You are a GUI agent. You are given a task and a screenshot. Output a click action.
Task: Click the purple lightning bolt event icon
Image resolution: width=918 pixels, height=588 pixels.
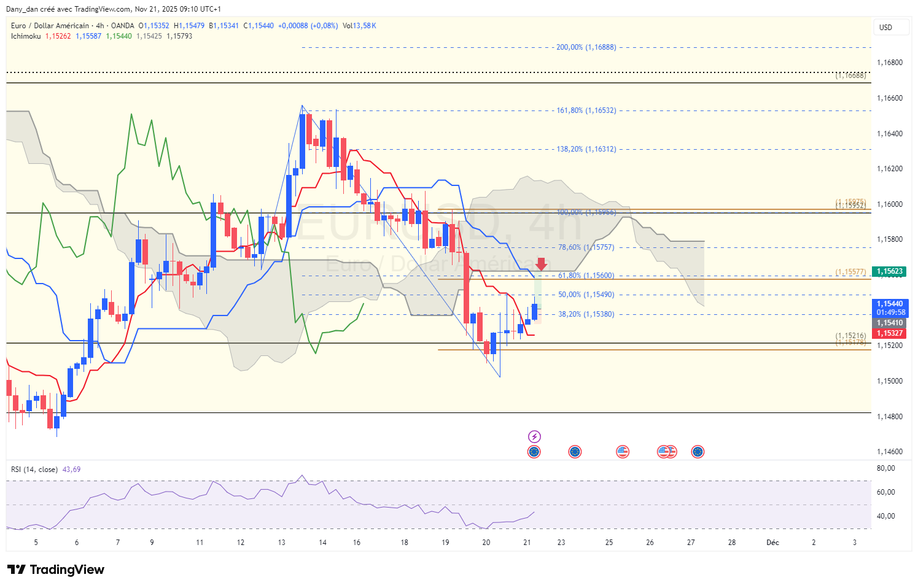point(534,436)
